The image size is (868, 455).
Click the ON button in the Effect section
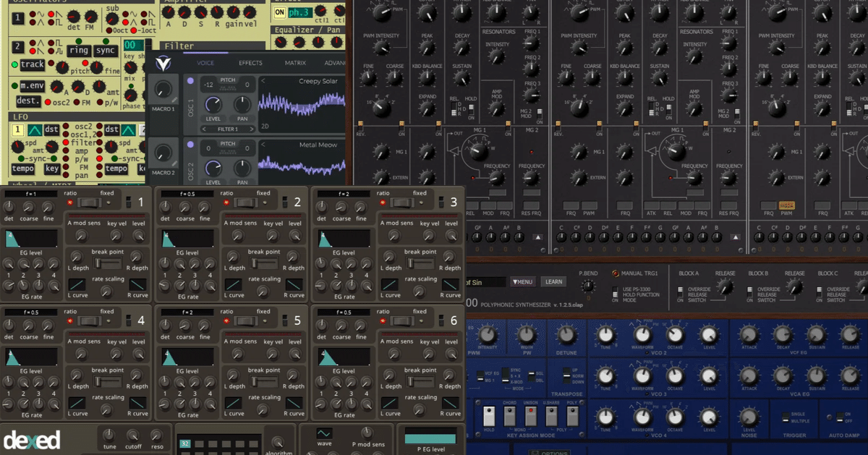[280, 13]
